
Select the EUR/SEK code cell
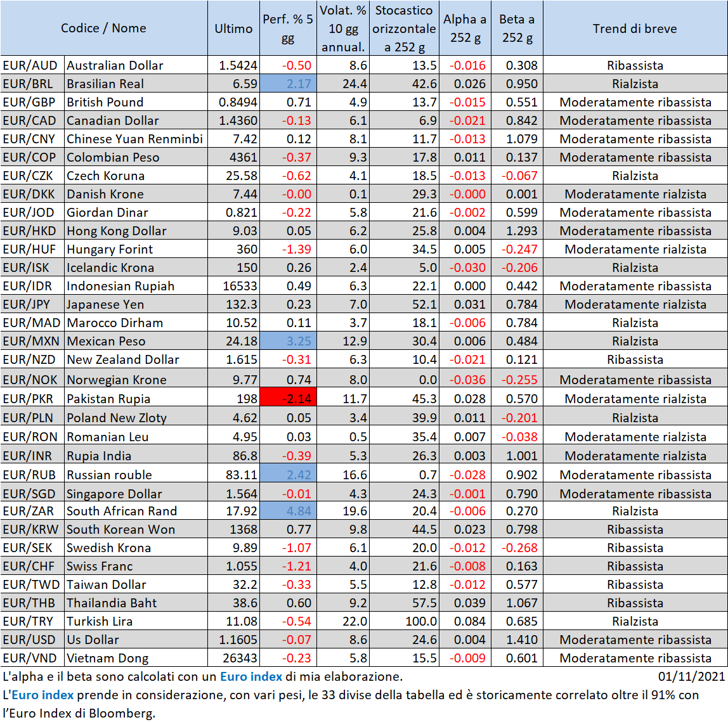[x=32, y=548]
